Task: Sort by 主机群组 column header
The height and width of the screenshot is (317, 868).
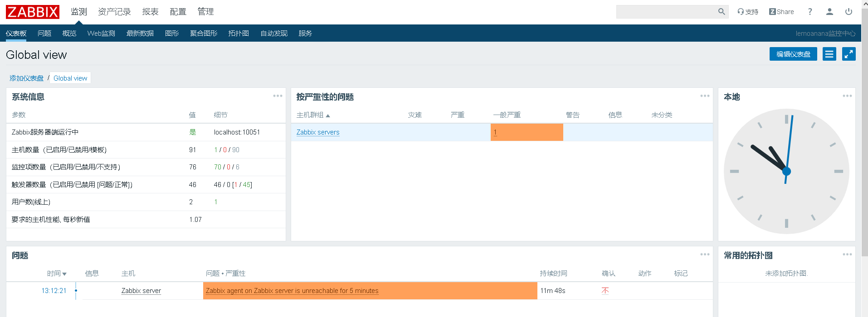Action: (313, 115)
